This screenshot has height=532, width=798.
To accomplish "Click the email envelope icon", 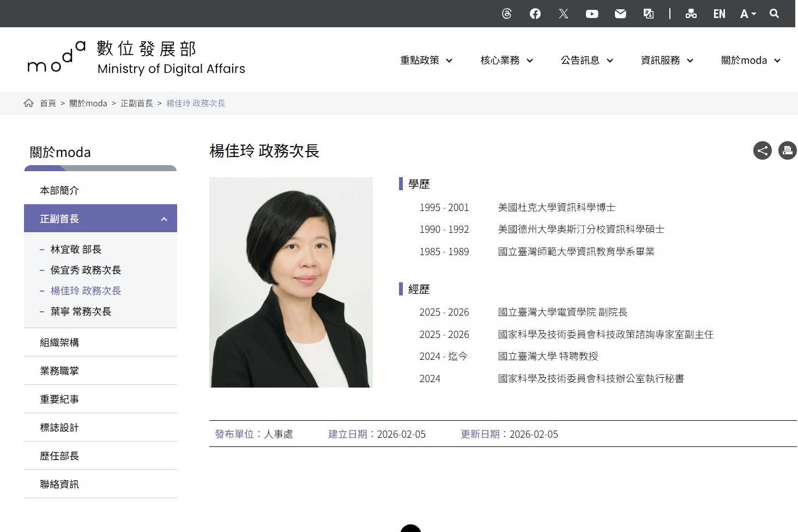I will click(x=620, y=14).
